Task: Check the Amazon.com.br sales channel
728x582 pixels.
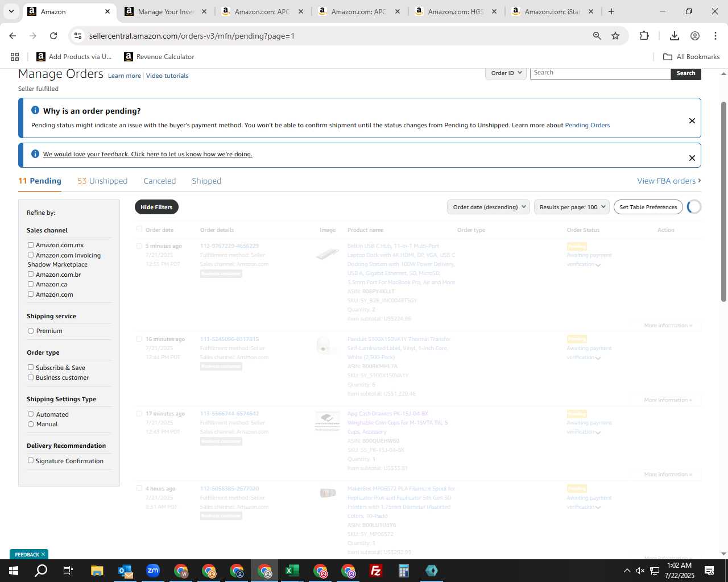Action: 31,274
